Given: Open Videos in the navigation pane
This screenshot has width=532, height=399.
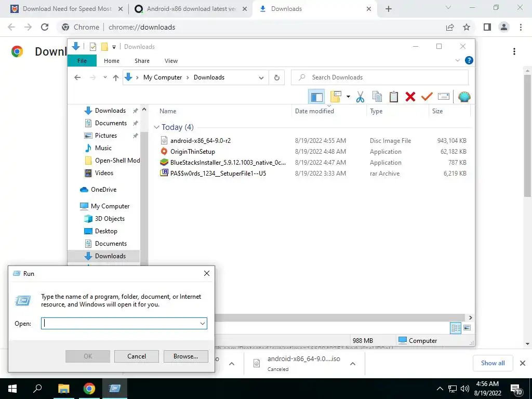Looking at the screenshot, I should pyautogui.click(x=104, y=173).
